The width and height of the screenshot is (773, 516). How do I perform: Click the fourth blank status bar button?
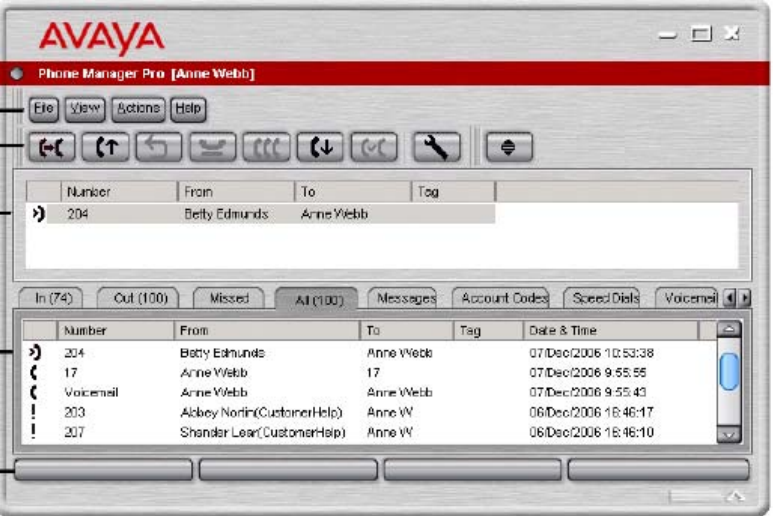pyautogui.click(x=659, y=469)
